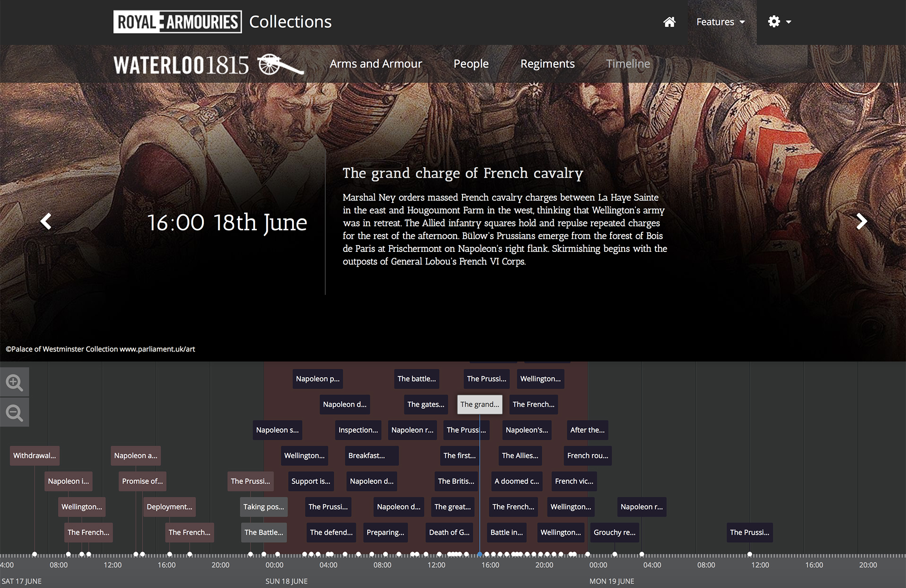906x588 pixels.
Task: Select the 'Grouchy re...' timeline event
Action: tap(615, 532)
